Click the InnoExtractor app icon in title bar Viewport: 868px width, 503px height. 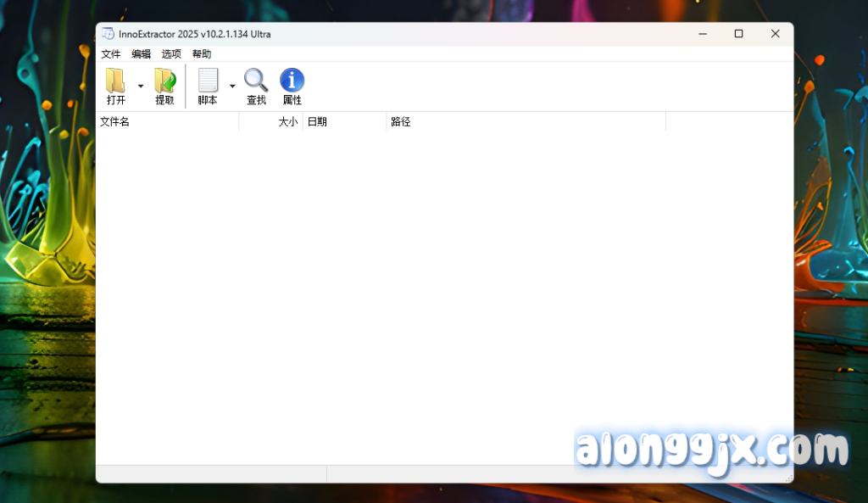tap(108, 34)
